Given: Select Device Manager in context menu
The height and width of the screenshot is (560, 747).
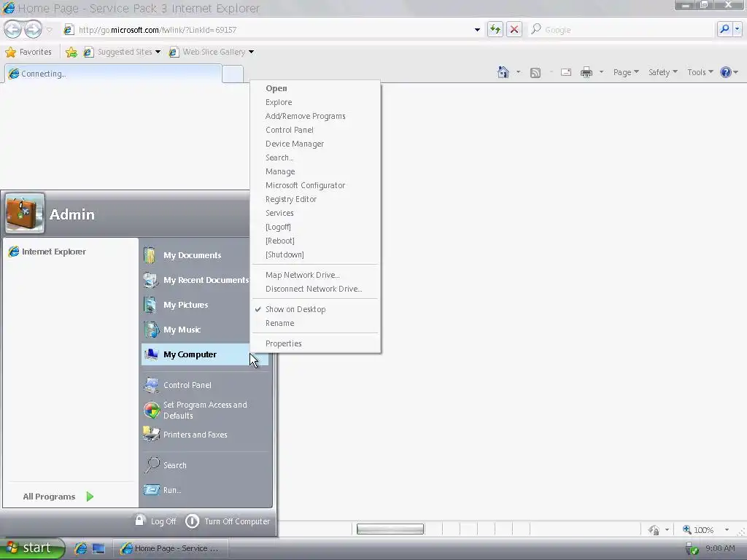Looking at the screenshot, I should (x=315, y=144).
